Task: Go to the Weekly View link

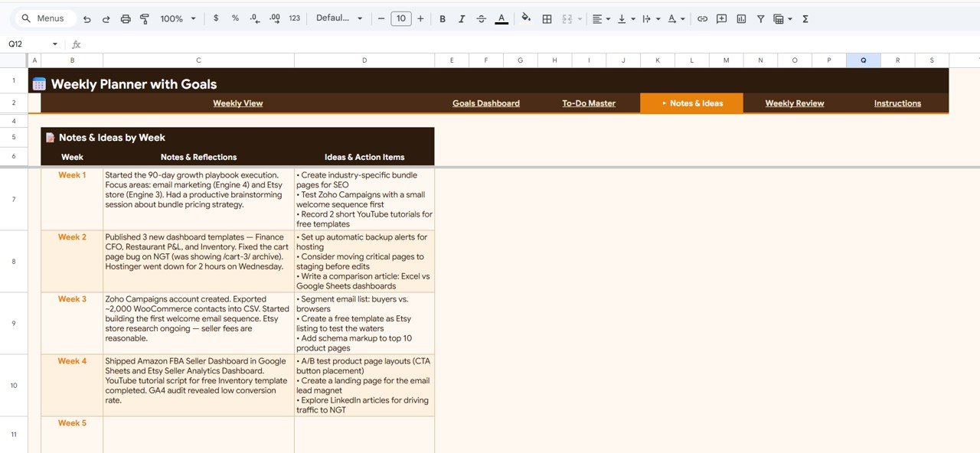Action: (237, 103)
